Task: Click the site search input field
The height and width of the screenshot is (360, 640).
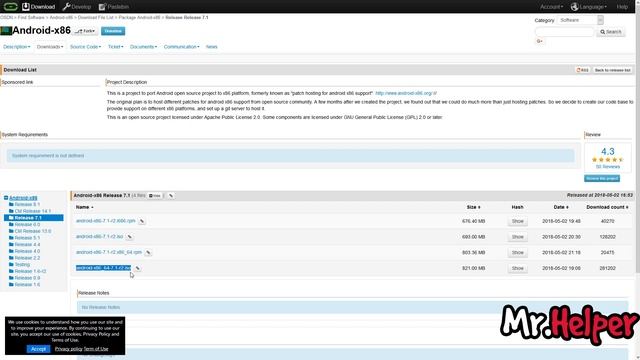Action: coord(564,32)
